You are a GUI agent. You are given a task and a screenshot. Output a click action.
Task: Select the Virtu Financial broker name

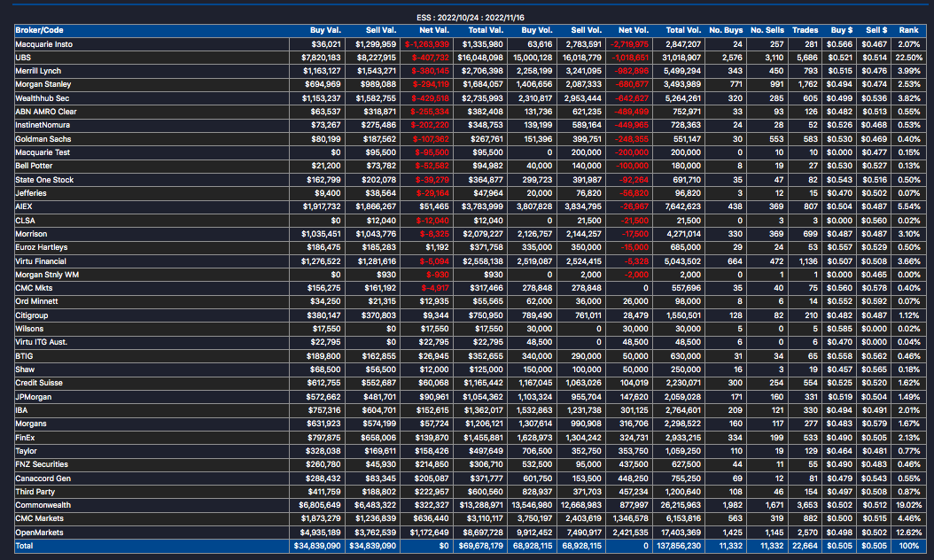point(41,261)
